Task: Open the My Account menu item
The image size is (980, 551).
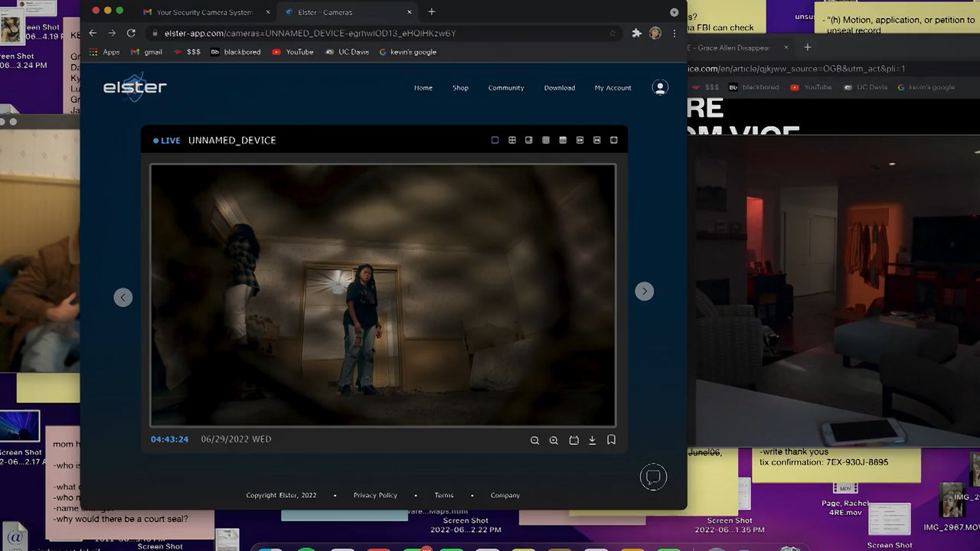Action: pos(613,88)
